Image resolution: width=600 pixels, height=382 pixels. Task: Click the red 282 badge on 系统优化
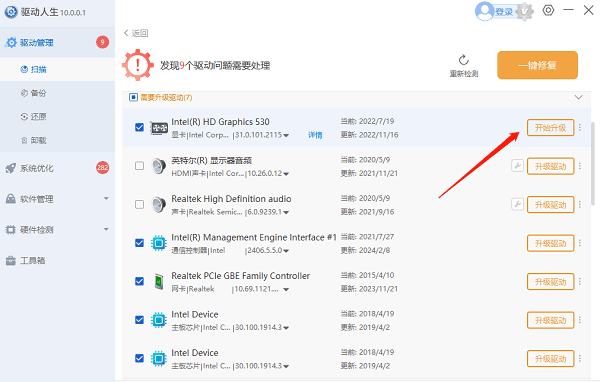point(102,167)
